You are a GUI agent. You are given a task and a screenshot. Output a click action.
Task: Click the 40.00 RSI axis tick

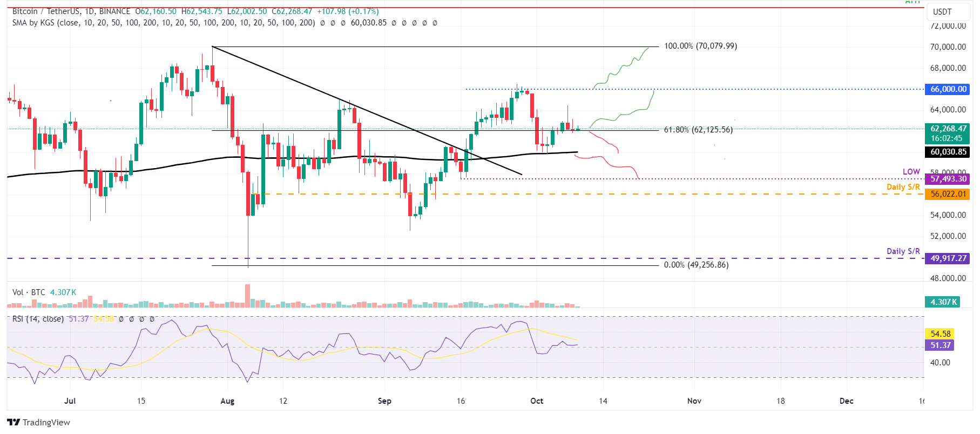click(940, 363)
